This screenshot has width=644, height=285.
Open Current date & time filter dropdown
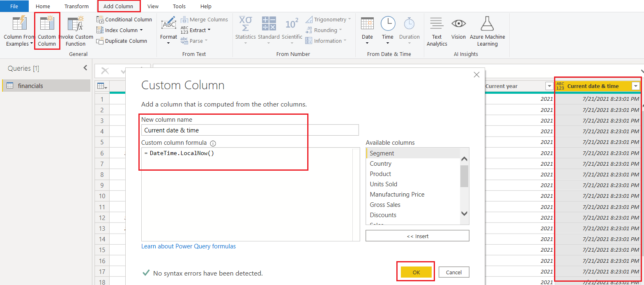[x=636, y=86]
